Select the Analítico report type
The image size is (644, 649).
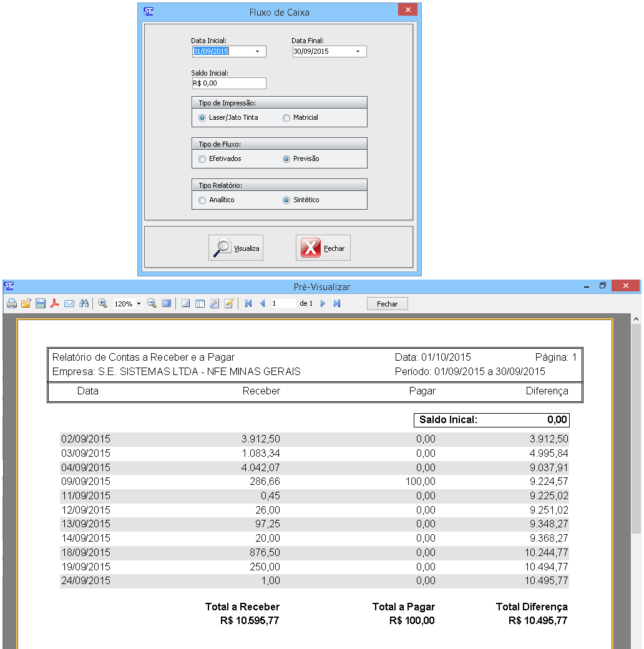[202, 200]
